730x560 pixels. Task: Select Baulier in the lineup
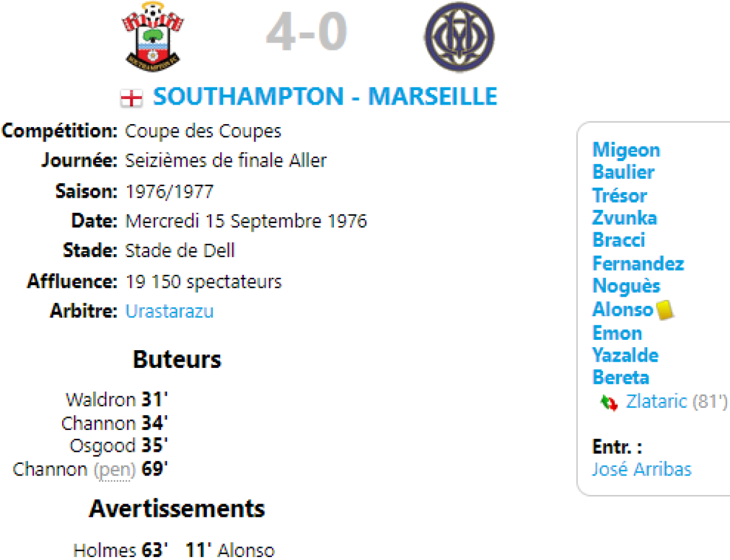coord(623,172)
